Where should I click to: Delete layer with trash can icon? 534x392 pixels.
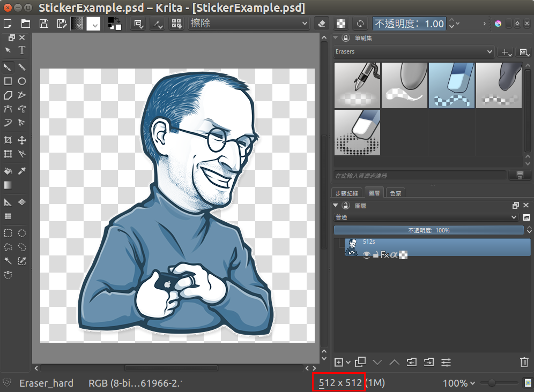coord(524,363)
